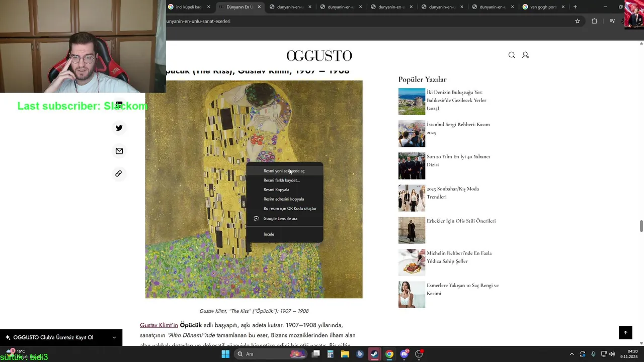The width and height of the screenshot is (644, 362).
Task: Open Chrome extensions puzzle icon
Action: [595, 21]
